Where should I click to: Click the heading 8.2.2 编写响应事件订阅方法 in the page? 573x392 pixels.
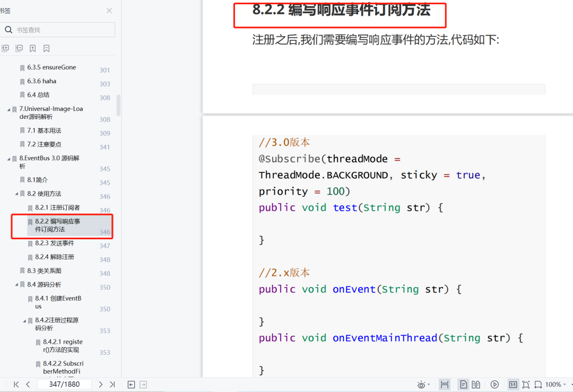coord(341,10)
